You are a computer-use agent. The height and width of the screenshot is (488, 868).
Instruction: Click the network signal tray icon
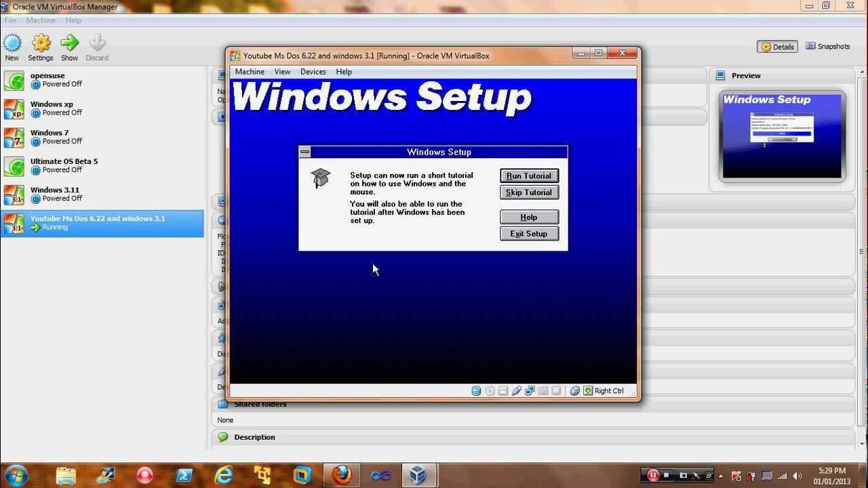(x=782, y=476)
